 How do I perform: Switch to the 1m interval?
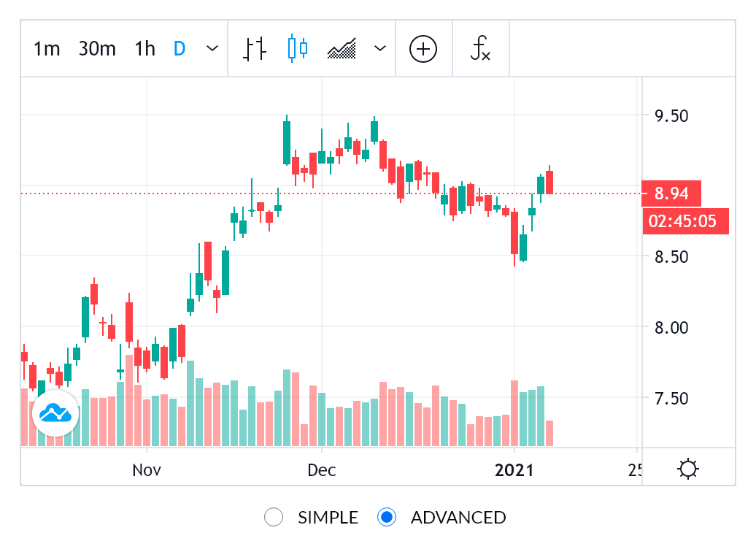click(47, 49)
